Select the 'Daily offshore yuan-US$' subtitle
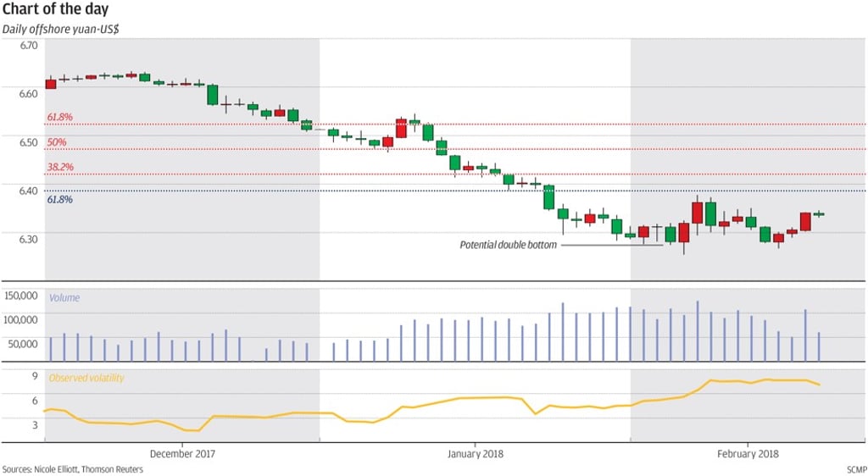This screenshot has height=476, width=868. point(61,30)
